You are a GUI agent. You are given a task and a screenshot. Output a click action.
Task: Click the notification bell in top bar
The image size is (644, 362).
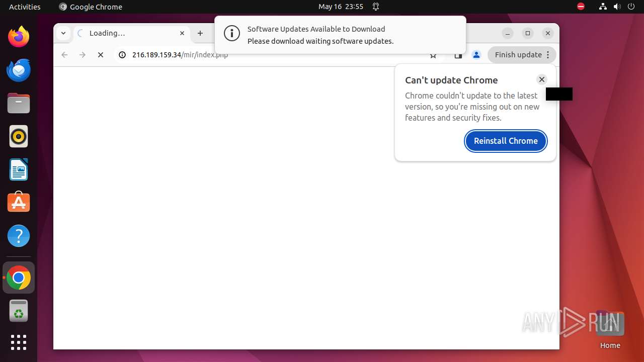tap(376, 7)
